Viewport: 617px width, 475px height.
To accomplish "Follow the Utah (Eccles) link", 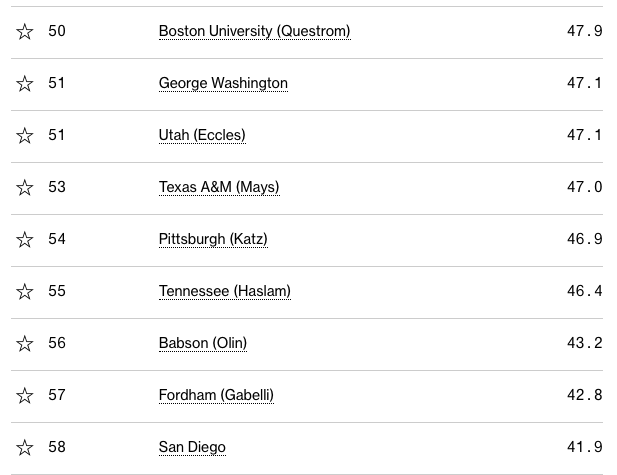I will [x=202, y=135].
